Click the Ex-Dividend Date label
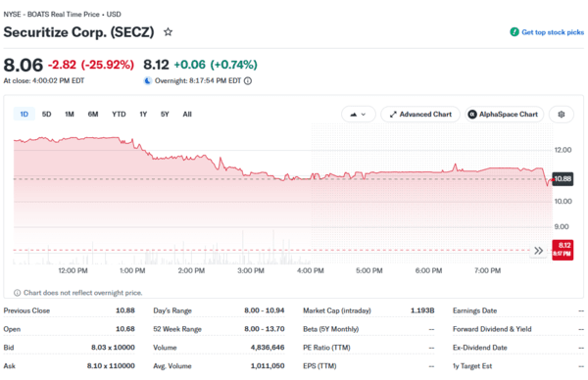Viewport: 588px width, 380px height. [x=480, y=348]
